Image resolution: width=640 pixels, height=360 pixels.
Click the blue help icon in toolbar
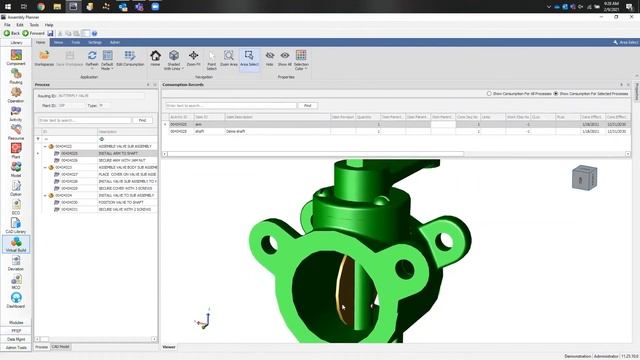94,33
